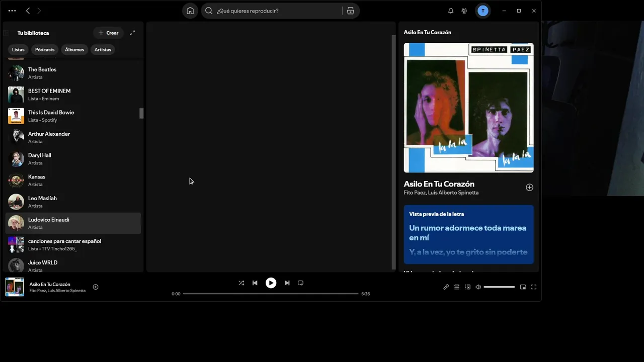
Task: Select Ludovico Einaudi artist
Action: 73,223
